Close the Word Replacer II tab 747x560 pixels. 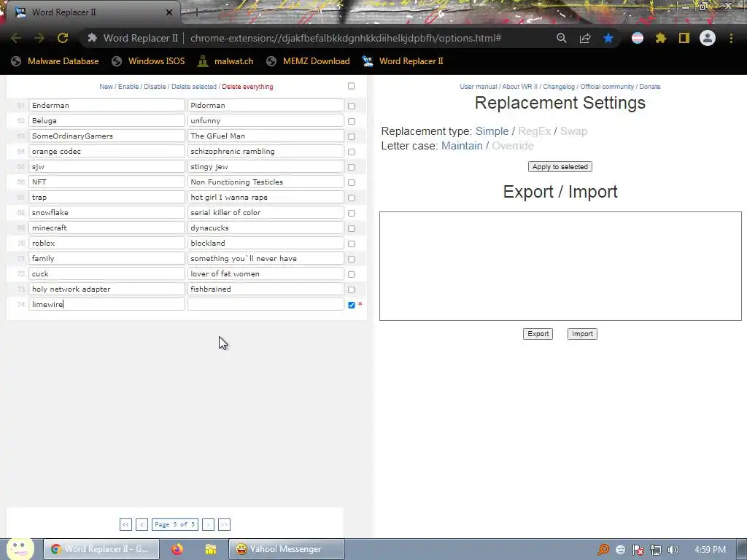click(x=169, y=12)
